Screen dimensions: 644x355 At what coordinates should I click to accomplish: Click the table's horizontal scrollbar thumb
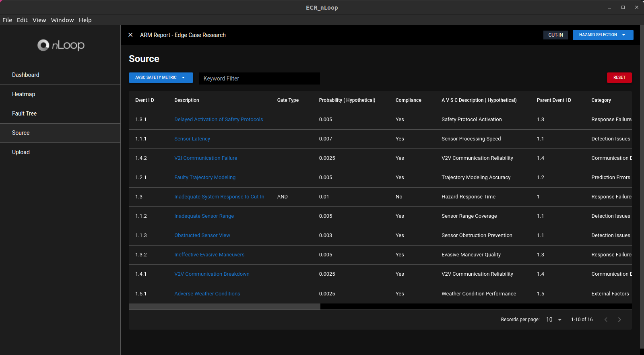pos(225,307)
